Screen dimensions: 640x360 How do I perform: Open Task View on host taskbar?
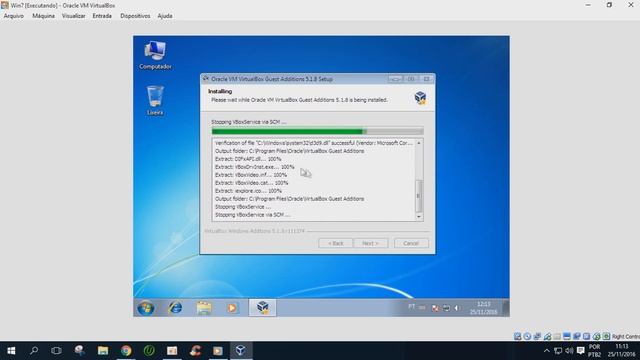point(56,351)
